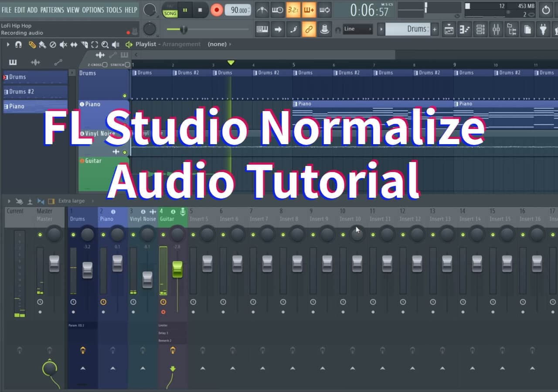Stop playback with the Stop button
This screenshot has height=392, width=558.
[200, 10]
